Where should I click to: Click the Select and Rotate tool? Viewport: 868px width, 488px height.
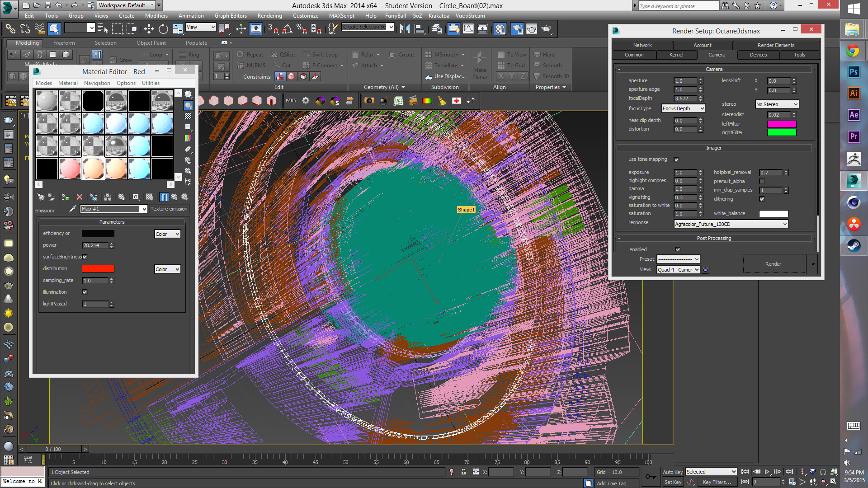(x=163, y=29)
